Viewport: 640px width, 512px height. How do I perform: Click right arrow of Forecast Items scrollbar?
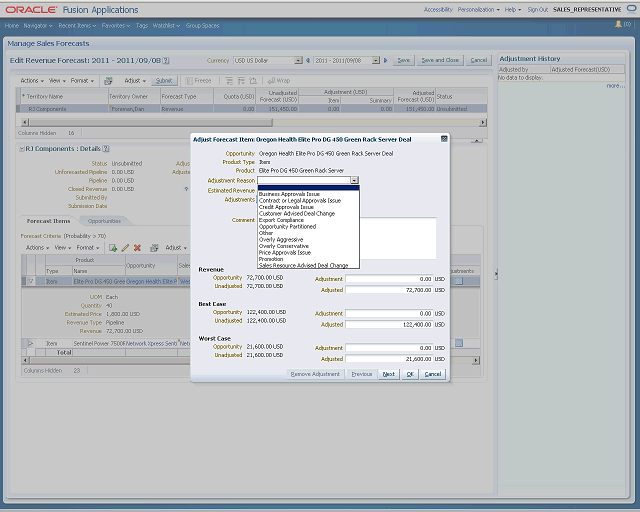pyautogui.click(x=476, y=361)
